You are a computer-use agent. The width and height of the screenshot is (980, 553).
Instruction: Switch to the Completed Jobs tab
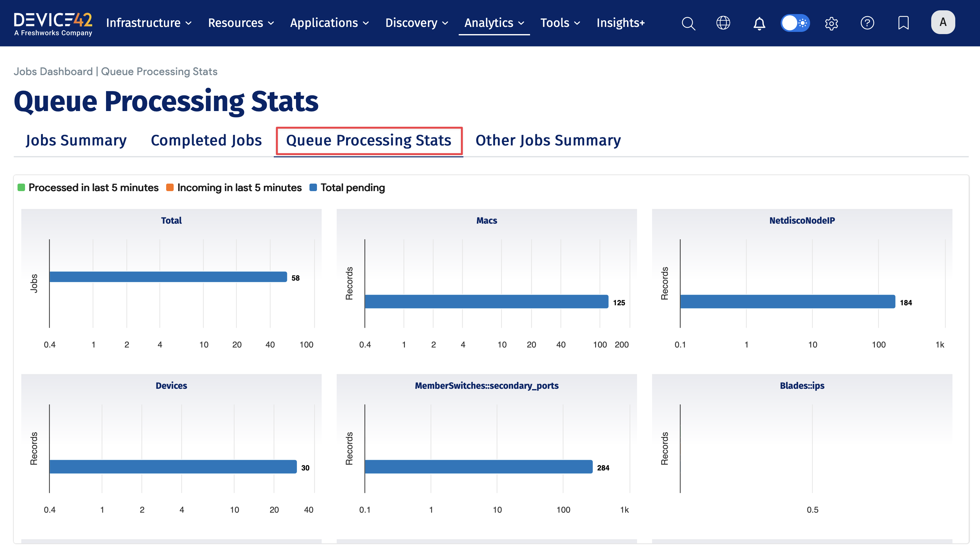tap(206, 140)
